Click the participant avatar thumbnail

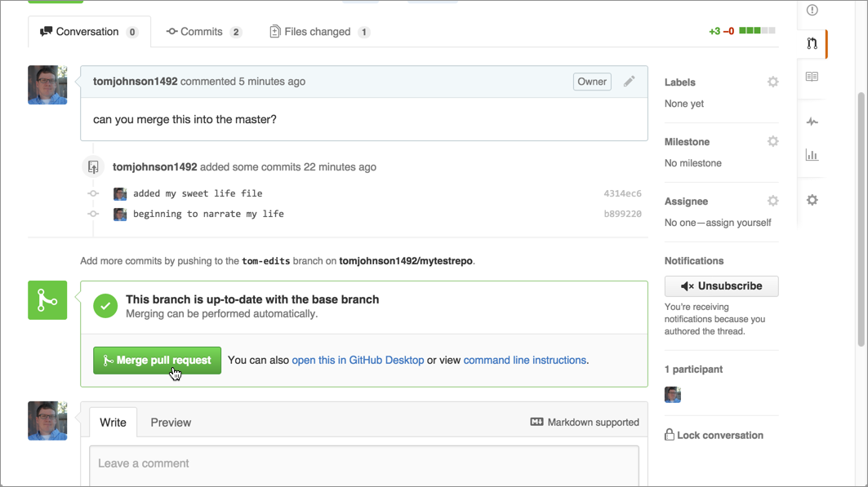(x=673, y=395)
